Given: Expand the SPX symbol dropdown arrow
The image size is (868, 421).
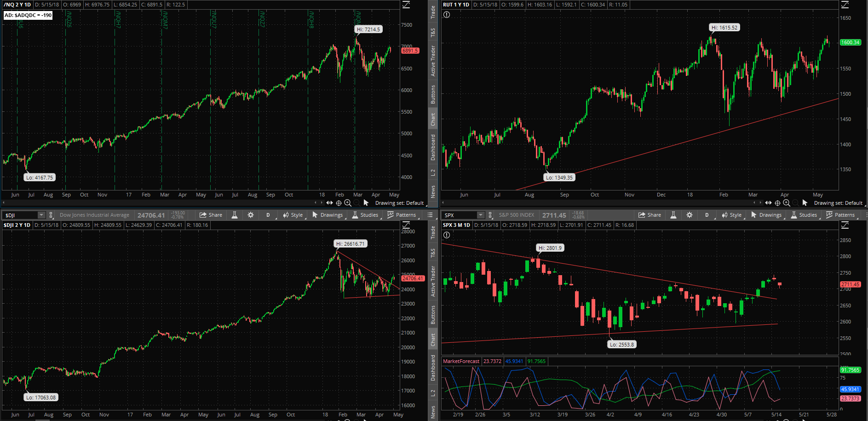Looking at the screenshot, I should 481,215.
